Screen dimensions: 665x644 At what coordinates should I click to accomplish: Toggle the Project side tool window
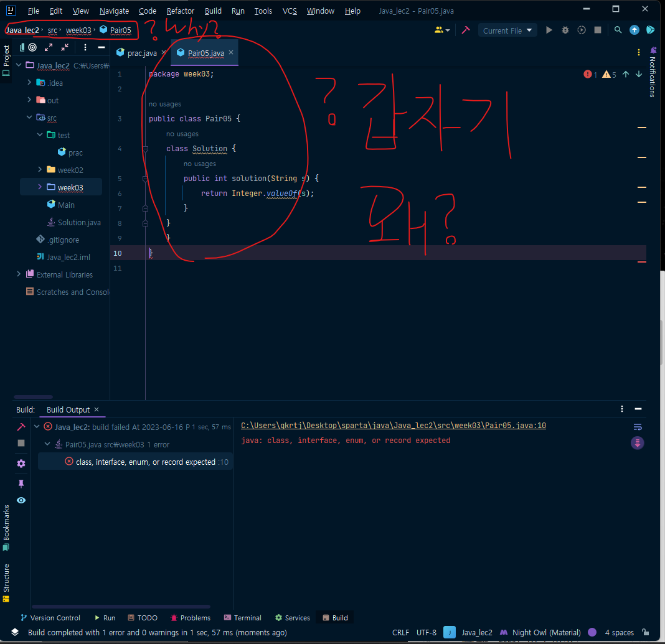[x=6, y=60]
